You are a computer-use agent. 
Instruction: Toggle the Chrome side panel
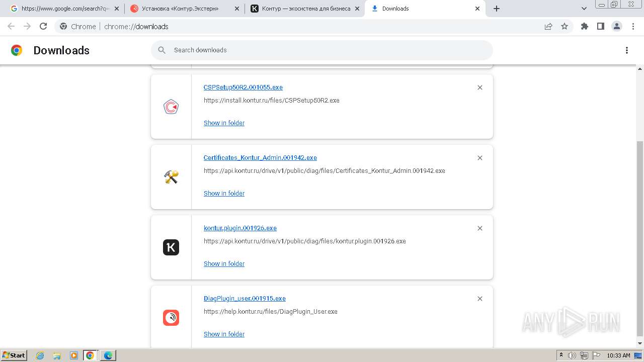600,27
